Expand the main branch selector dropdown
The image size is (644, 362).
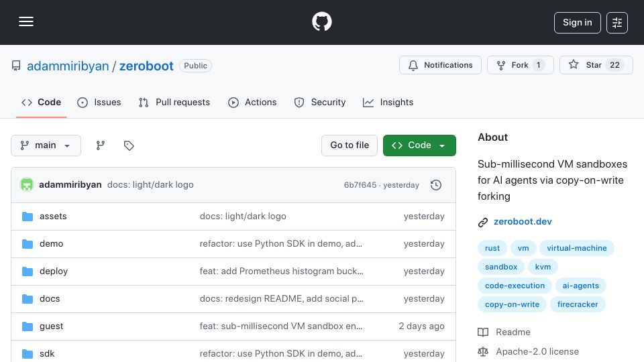pos(46,145)
